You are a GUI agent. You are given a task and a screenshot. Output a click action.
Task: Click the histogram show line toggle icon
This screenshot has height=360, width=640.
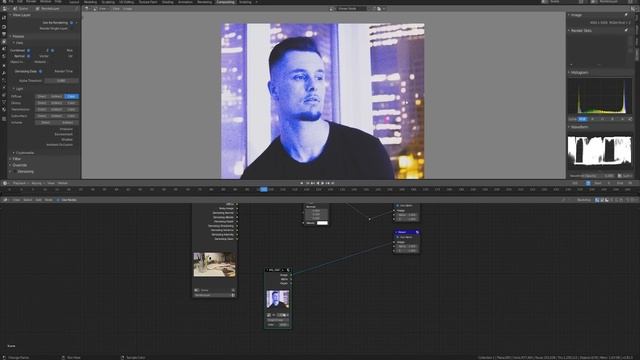tap(630, 119)
